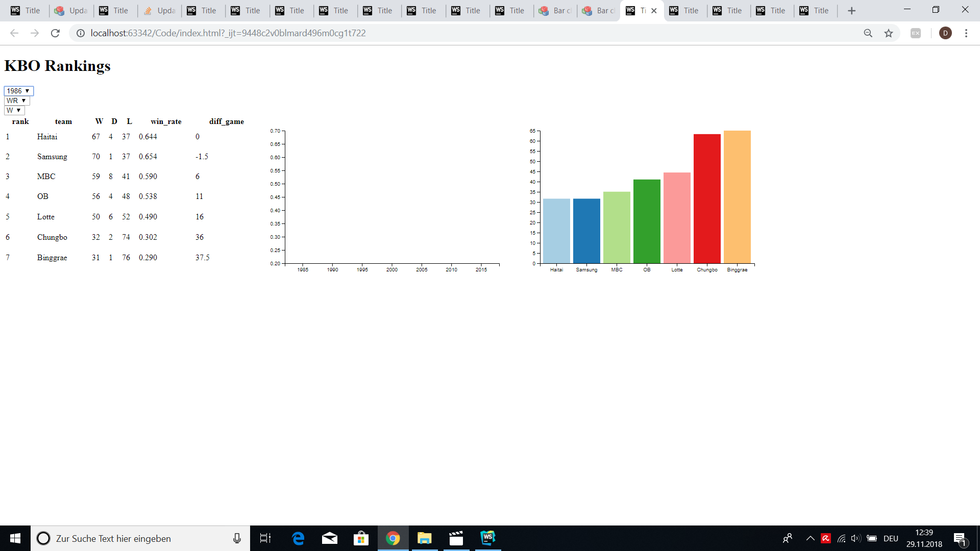This screenshot has height=551, width=980.
Task: Open the W stat dropdown
Action: [14, 110]
